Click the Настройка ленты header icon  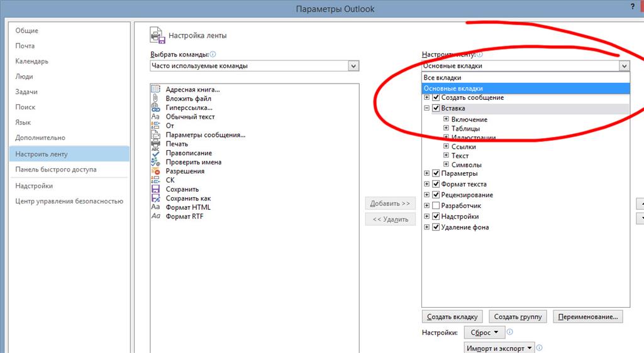pos(157,35)
